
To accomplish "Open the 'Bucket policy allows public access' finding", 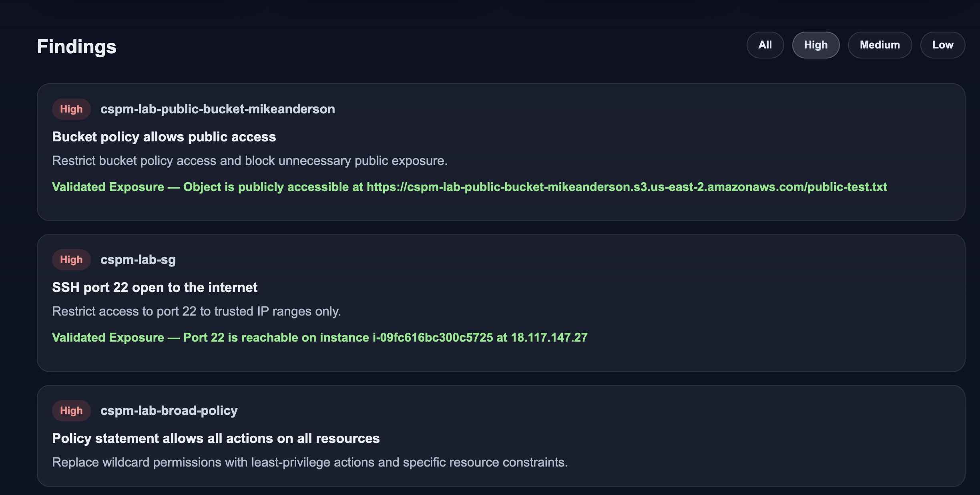I will tap(164, 137).
